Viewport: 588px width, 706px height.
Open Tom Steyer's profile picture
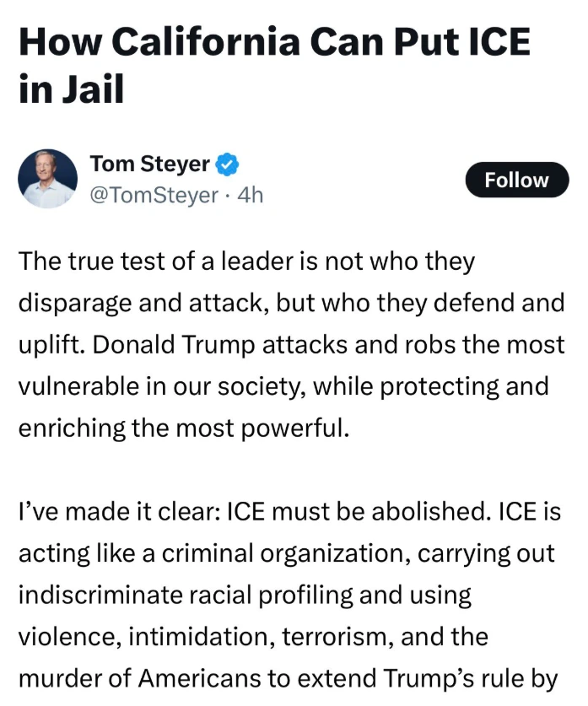click(48, 179)
